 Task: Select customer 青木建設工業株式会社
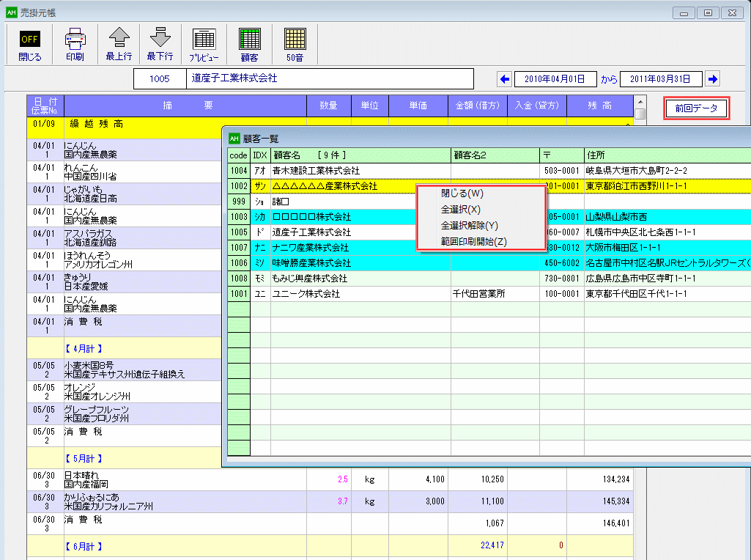click(316, 171)
